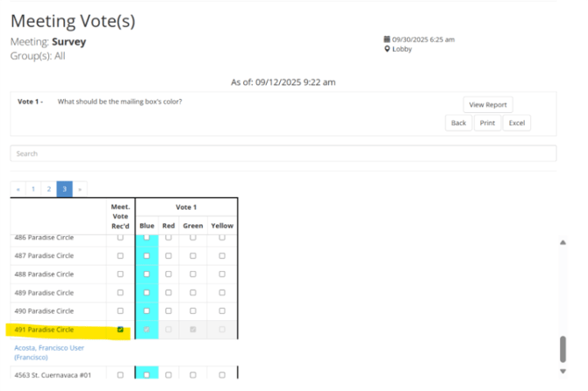The image size is (588, 391).
Task: Click the calendar icon beside meeting date
Action: (387, 39)
